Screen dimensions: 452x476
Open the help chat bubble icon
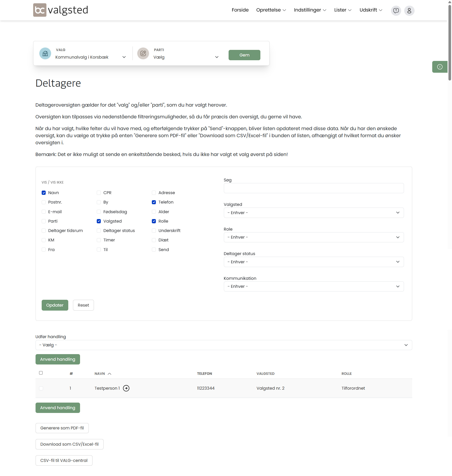tap(396, 11)
